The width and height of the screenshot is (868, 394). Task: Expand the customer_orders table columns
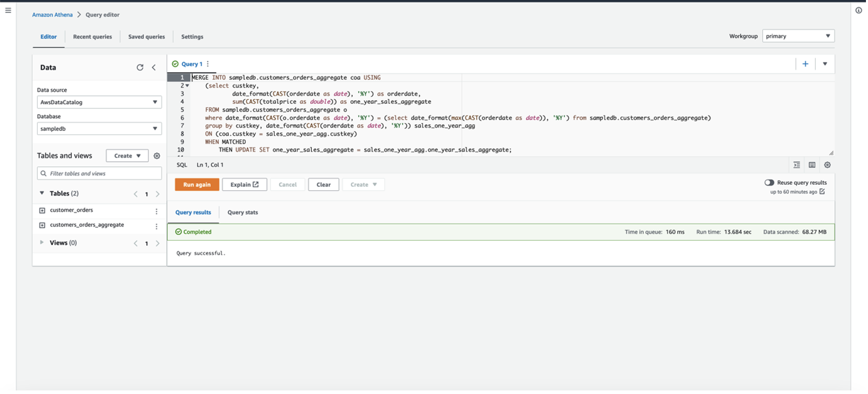[42, 210]
